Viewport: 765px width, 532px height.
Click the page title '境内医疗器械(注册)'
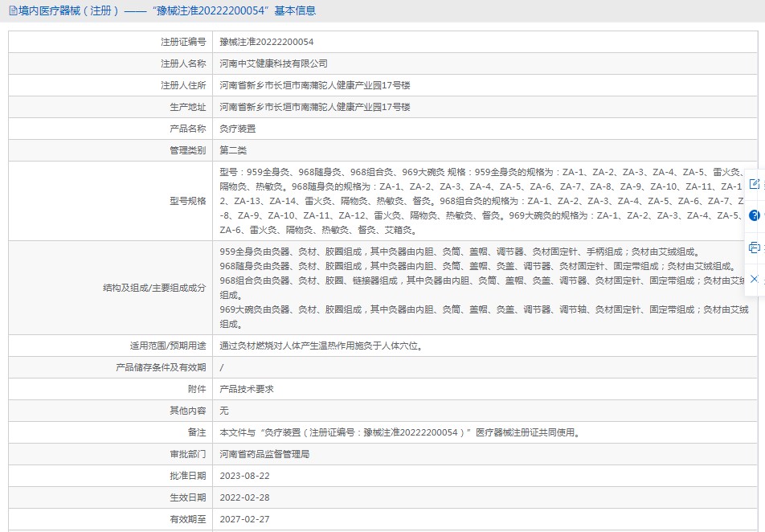point(68,10)
